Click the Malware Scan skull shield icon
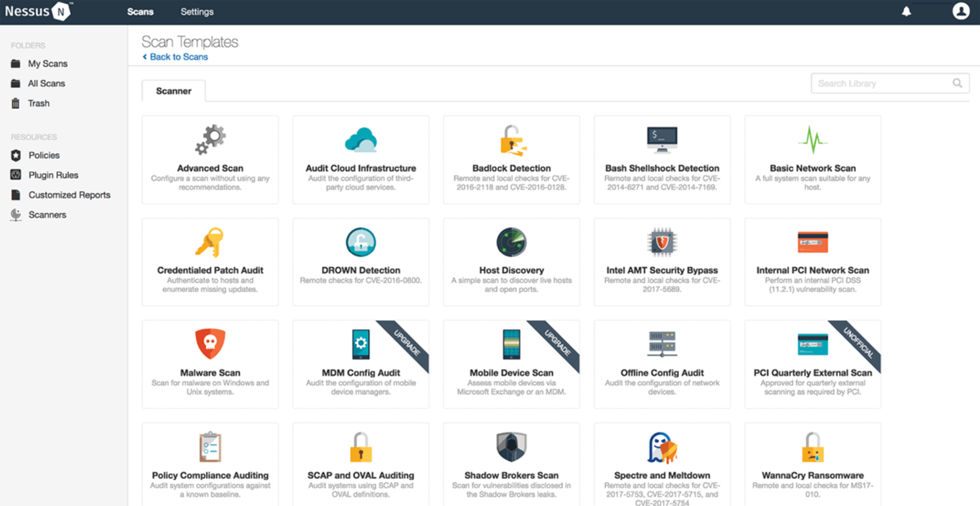 click(210, 344)
